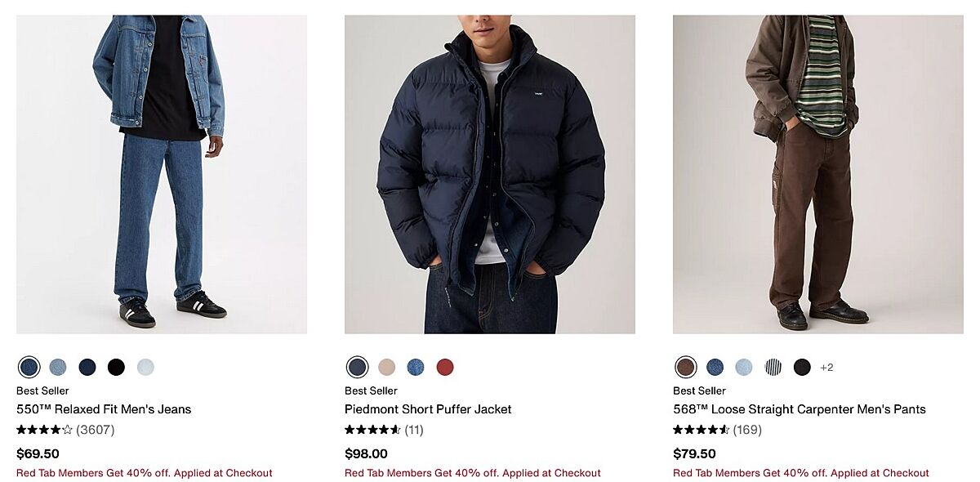Open the Piedmont Short Puffer Jacket product link

[428, 409]
